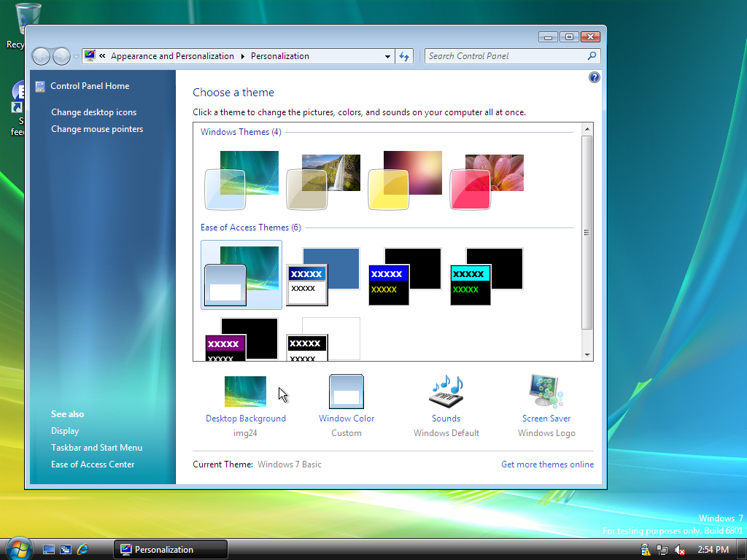Click the theme list scroll up arrow
Screen dimensions: 747x560
pos(587,129)
